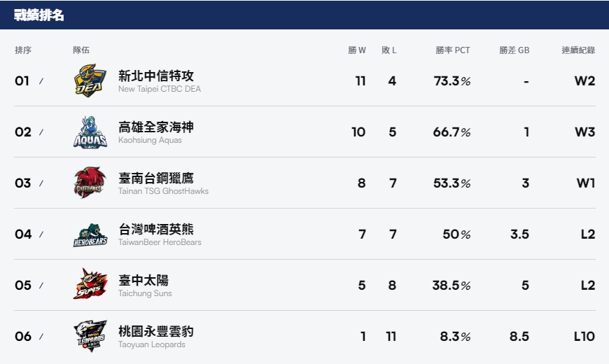The width and height of the screenshot is (609, 364).
Task: Click the rank 06 slash indicator
Action: point(41,336)
